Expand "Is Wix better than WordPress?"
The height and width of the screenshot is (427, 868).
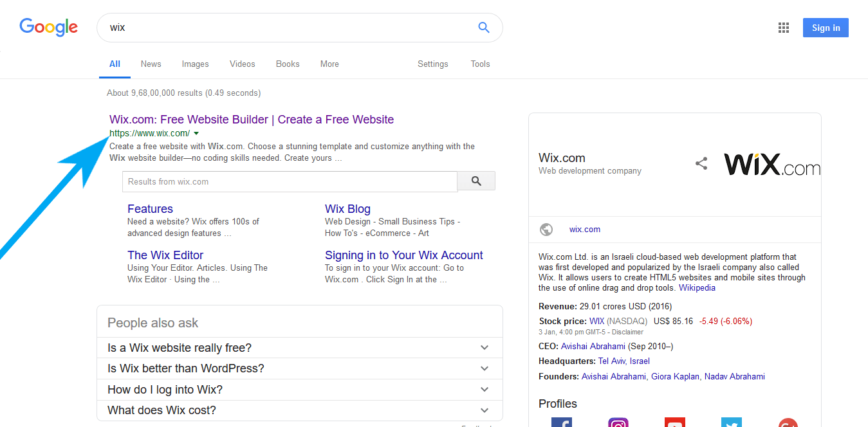click(x=300, y=368)
